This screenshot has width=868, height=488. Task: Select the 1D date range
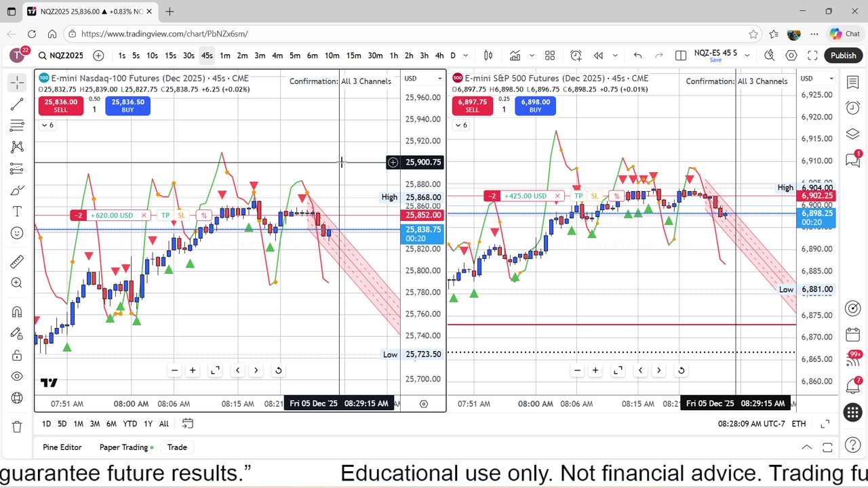tap(46, 424)
